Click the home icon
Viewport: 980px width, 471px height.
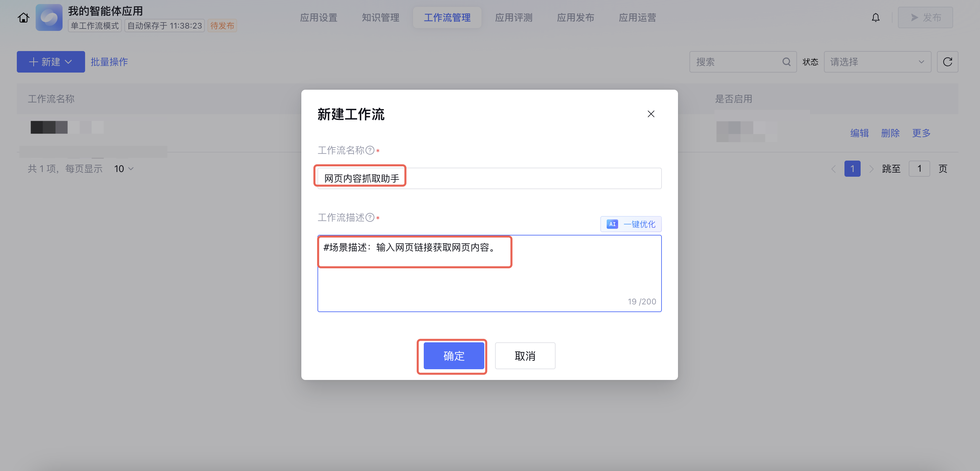[x=23, y=17]
